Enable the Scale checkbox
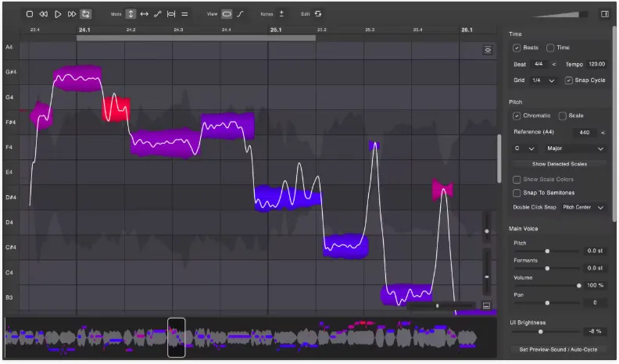This screenshot has width=619, height=364. coord(563,116)
